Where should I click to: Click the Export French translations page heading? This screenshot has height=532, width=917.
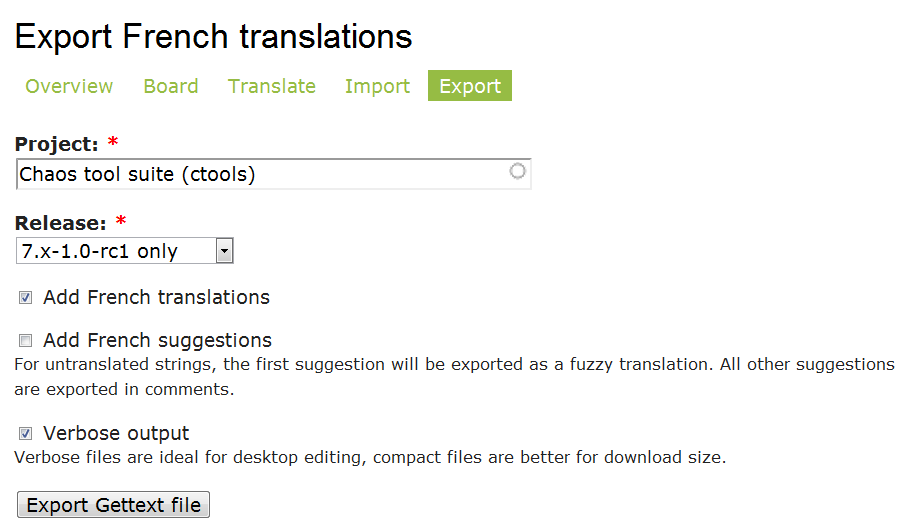pyautogui.click(x=213, y=37)
